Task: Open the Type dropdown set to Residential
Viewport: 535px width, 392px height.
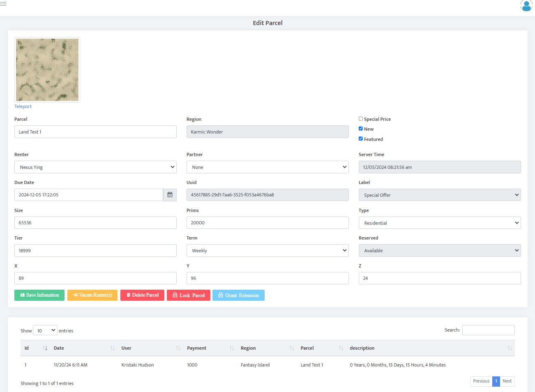Action: click(x=439, y=223)
